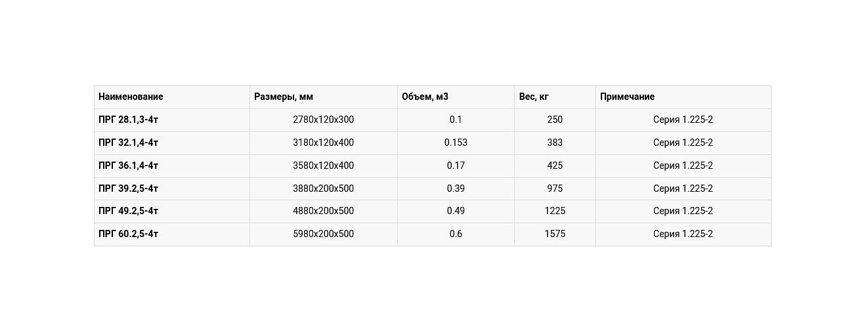
Task: Click Серия 1.225-2 in the ПРГ 36.1,4-4т row
Action: pyautogui.click(x=683, y=166)
